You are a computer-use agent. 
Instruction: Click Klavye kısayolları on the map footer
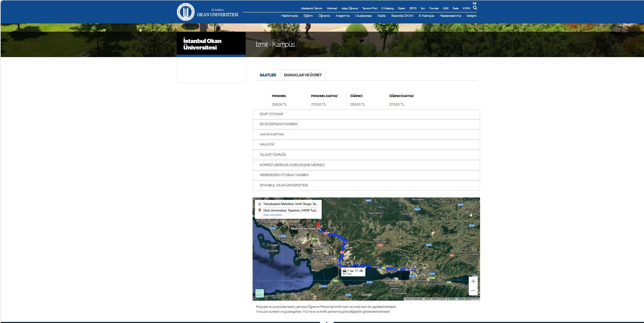pos(413,299)
